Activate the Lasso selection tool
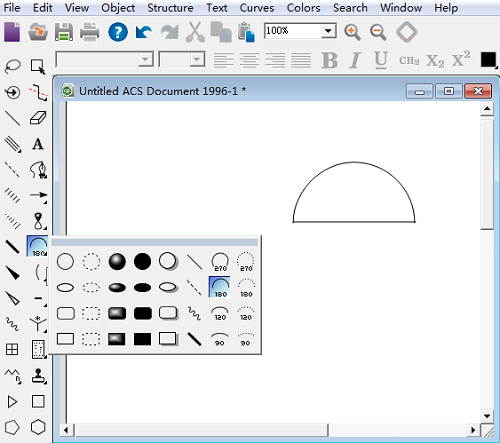The width and height of the screenshot is (500, 443). tap(13, 66)
